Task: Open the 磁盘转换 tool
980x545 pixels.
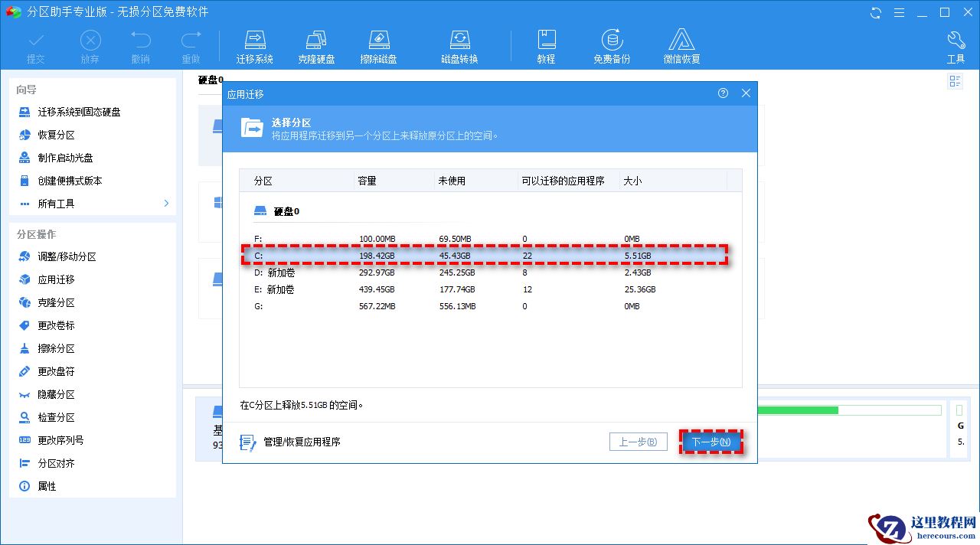Action: [x=459, y=44]
